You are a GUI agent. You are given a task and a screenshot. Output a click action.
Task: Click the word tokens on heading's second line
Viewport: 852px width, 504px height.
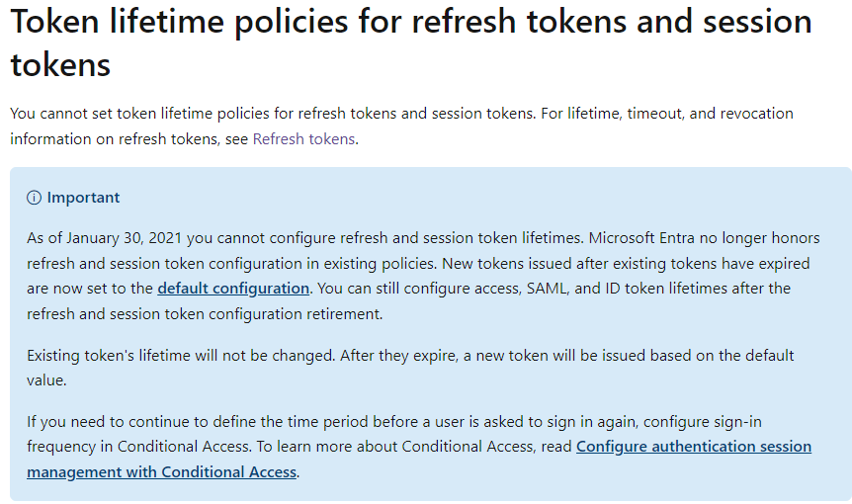click(x=60, y=65)
